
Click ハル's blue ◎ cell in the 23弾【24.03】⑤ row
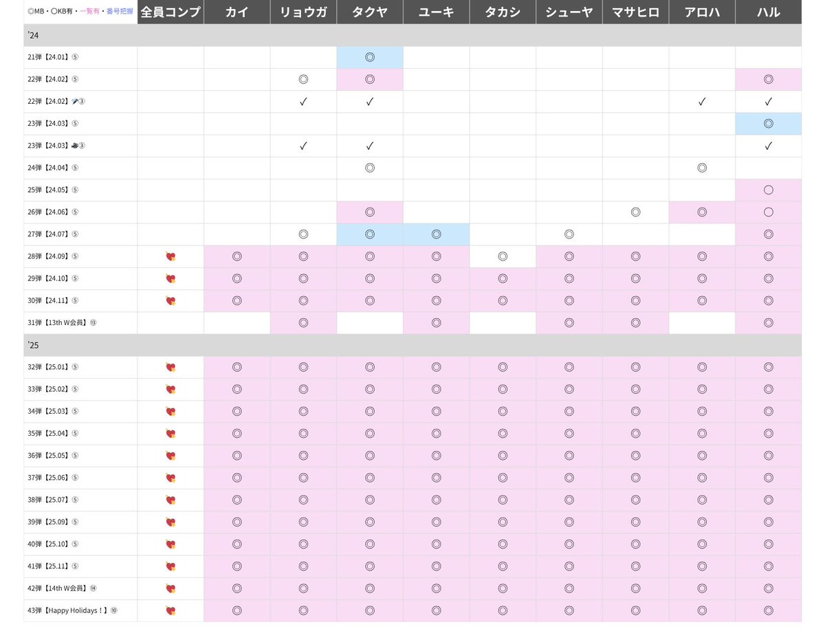769,124
